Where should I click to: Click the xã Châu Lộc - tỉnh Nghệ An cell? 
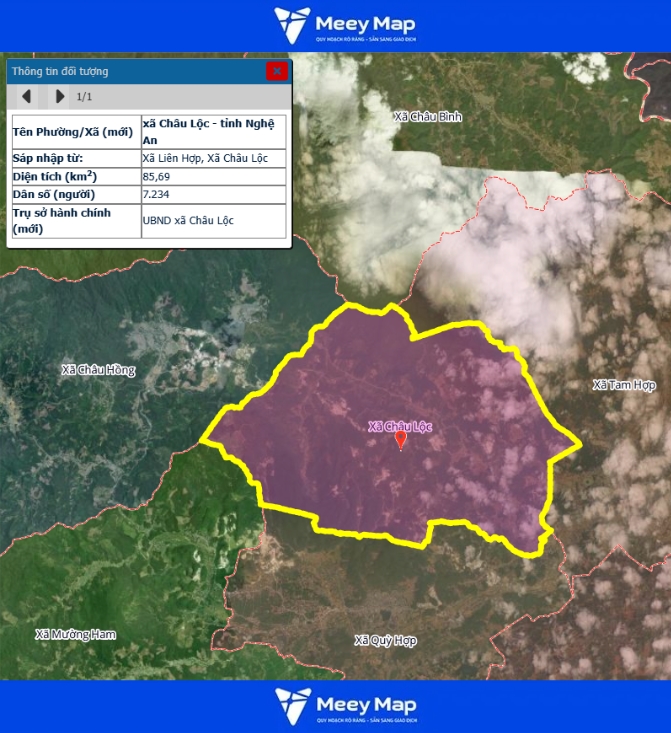[x=213, y=131]
